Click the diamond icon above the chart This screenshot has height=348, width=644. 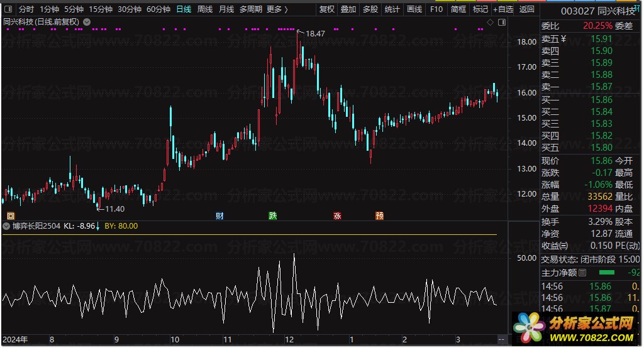[x=491, y=22]
